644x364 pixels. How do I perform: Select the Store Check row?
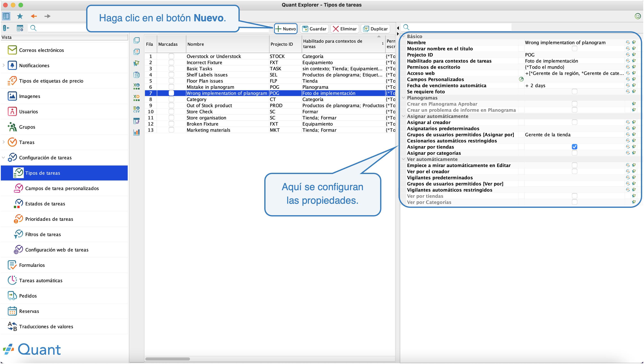coord(270,112)
